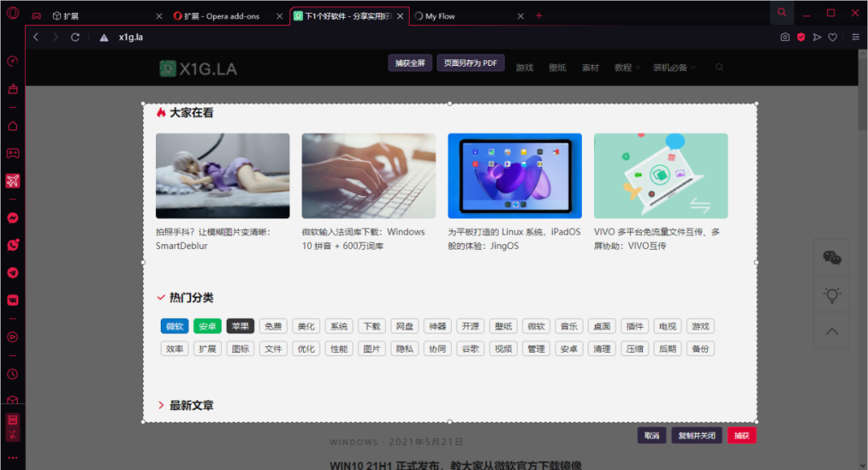Select the 插件 category tag
This screenshot has height=470, width=868.
634,326
